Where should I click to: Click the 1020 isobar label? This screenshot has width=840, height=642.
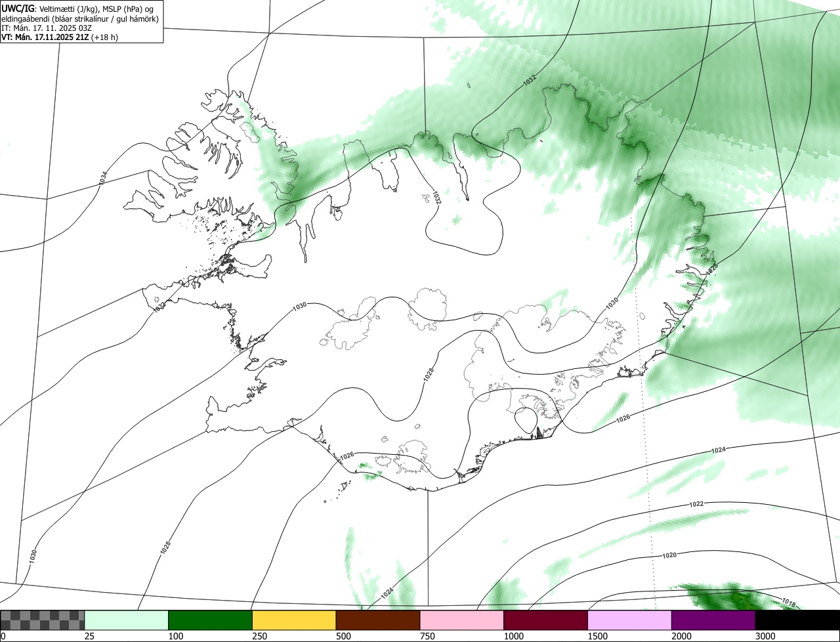(x=669, y=555)
